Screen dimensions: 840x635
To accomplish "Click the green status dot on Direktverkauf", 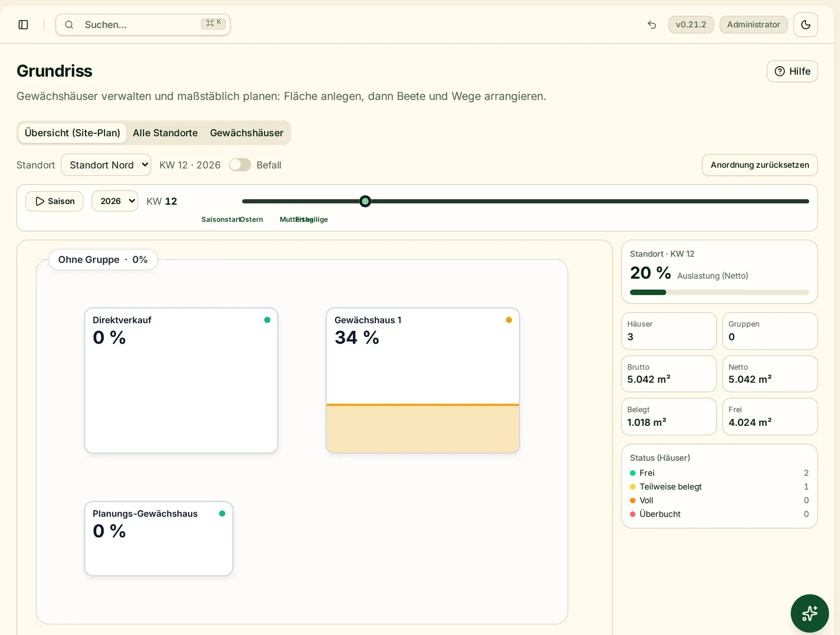I will 267,320.
